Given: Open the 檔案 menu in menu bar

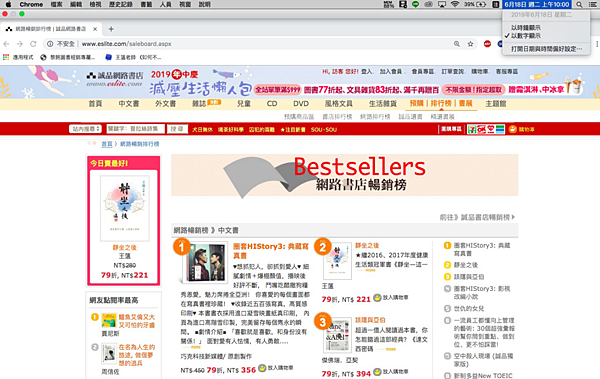Looking at the screenshot, I should [56, 4].
